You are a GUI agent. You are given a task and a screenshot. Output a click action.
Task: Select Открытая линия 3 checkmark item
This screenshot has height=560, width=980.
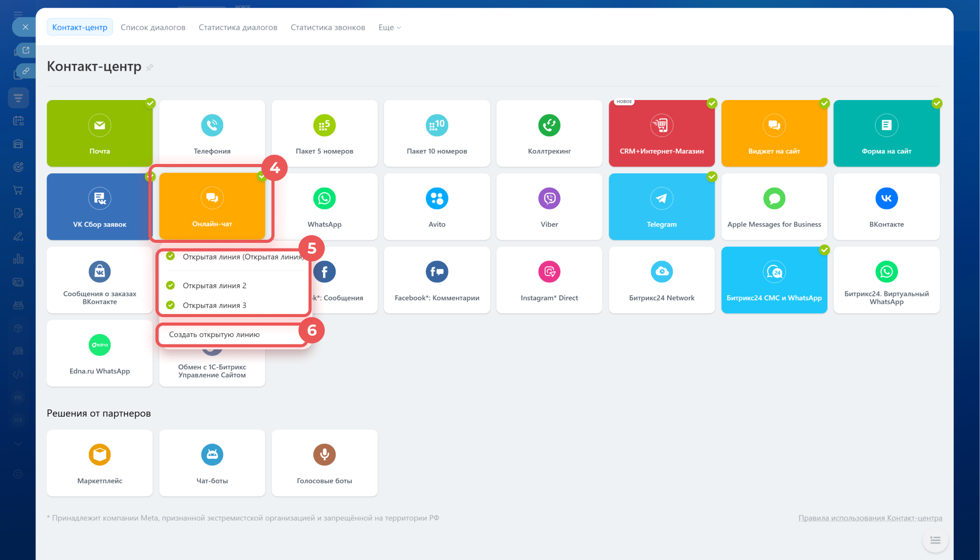pyautogui.click(x=214, y=305)
